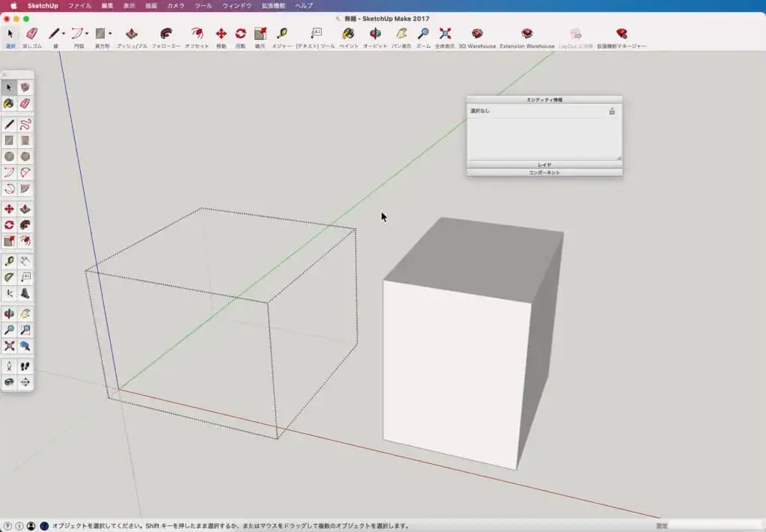Select Make Component icon in floating tool palette

pos(25,88)
